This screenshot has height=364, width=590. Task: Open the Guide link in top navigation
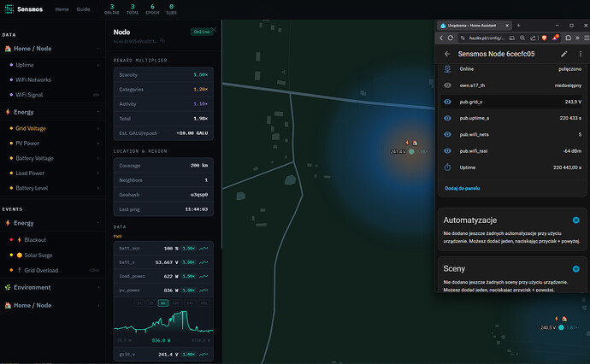coord(83,9)
